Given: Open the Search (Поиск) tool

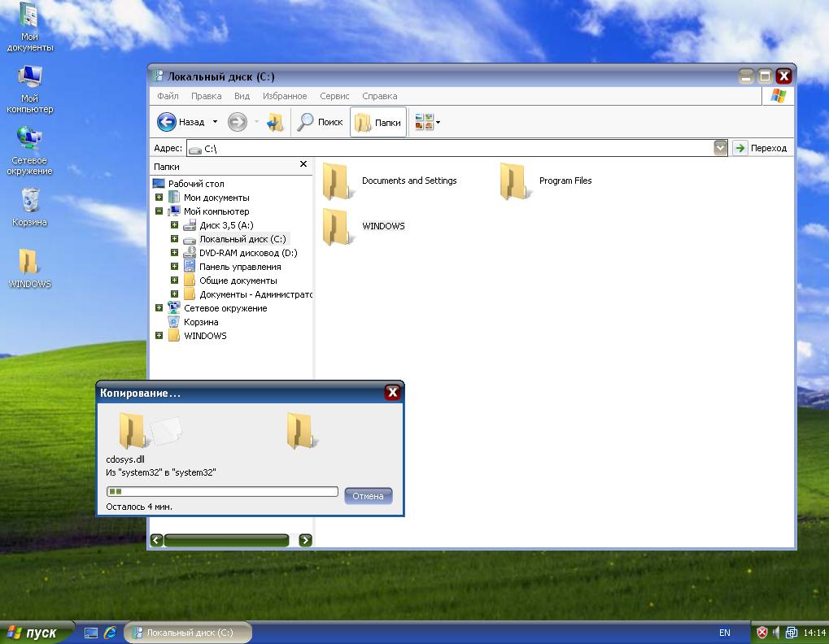Looking at the screenshot, I should click(320, 123).
